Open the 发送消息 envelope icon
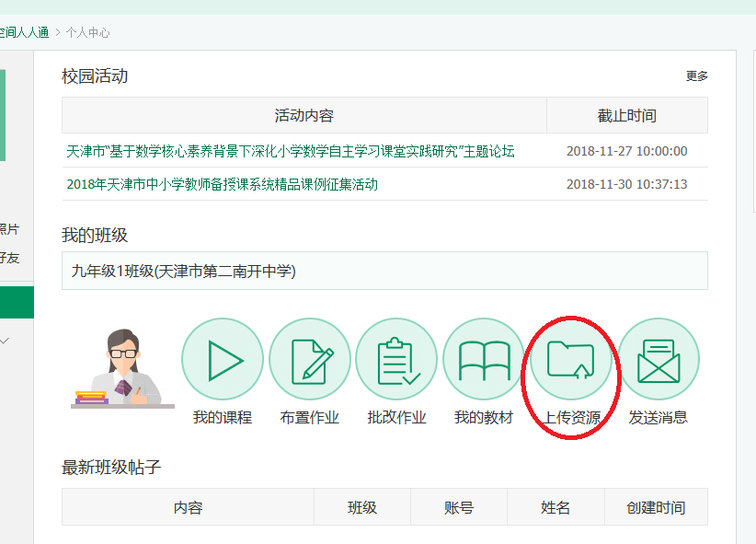756x544 pixels. coord(659,359)
